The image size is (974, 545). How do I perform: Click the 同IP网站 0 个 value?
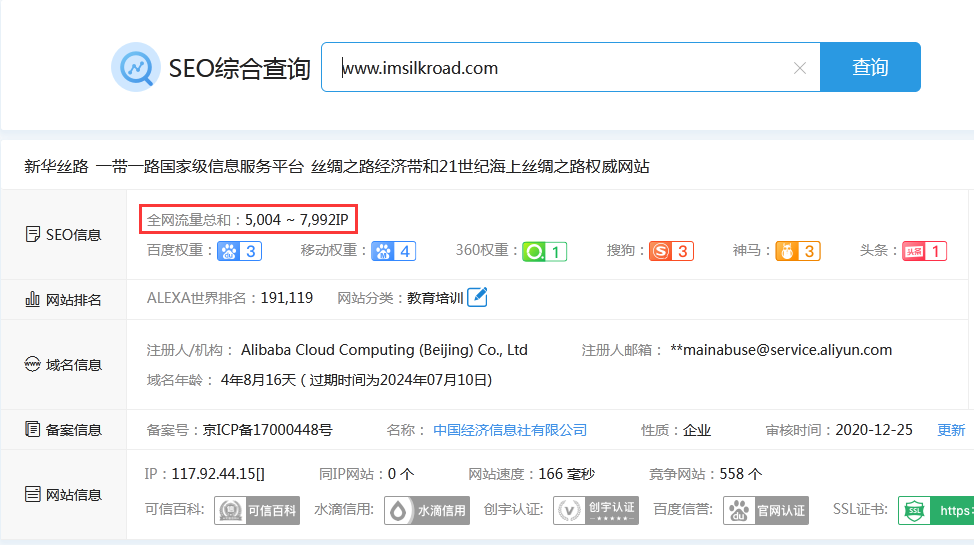click(x=401, y=474)
